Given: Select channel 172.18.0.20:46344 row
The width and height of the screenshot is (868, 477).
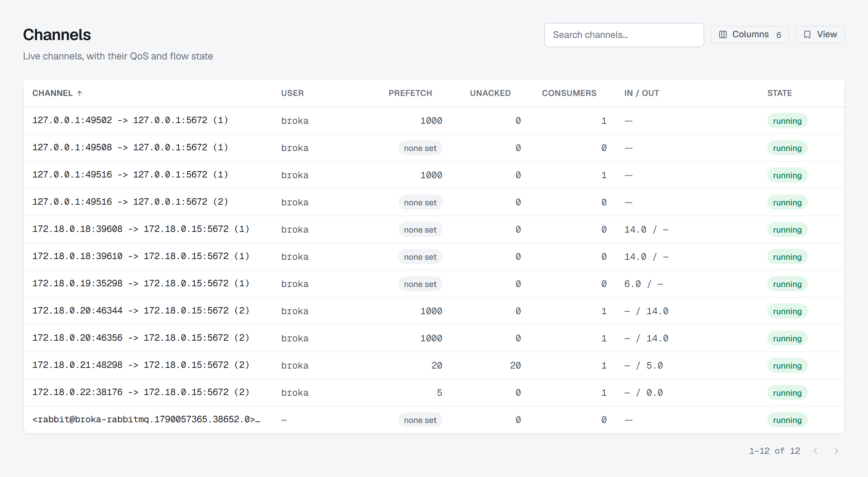Looking at the screenshot, I should coord(434,311).
